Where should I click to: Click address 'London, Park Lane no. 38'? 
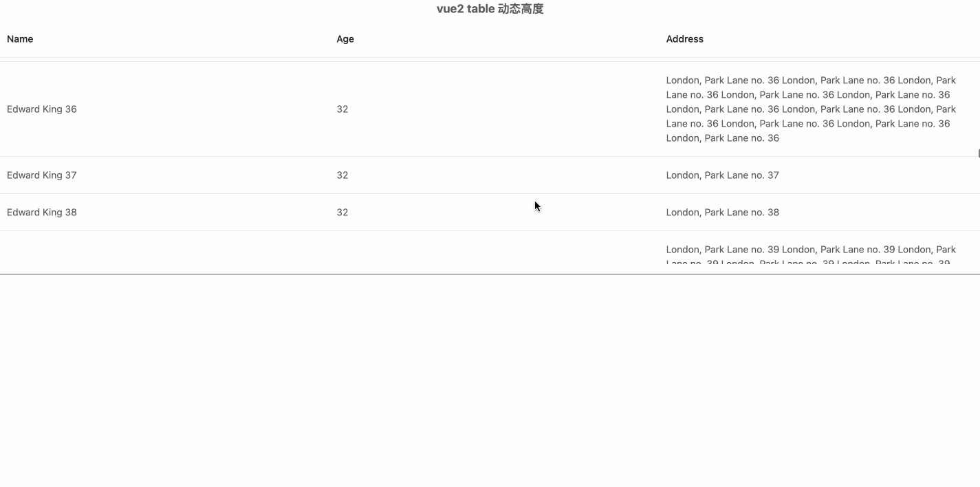click(x=722, y=213)
